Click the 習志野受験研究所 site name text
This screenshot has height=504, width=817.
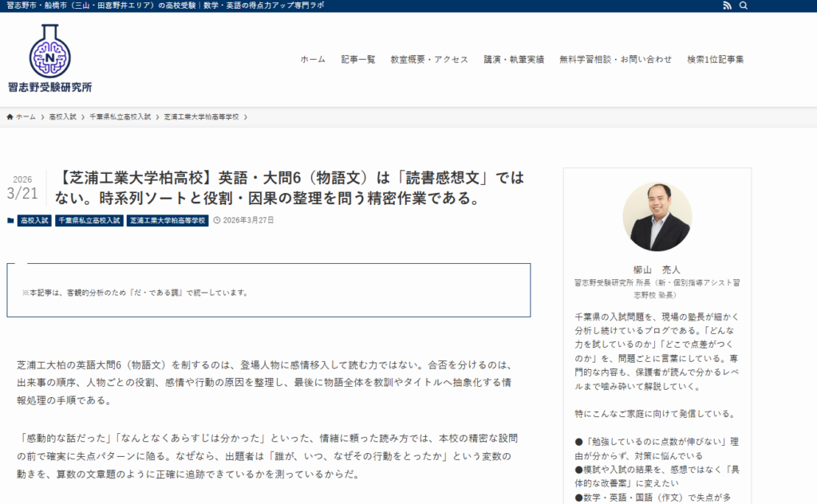[x=49, y=87]
